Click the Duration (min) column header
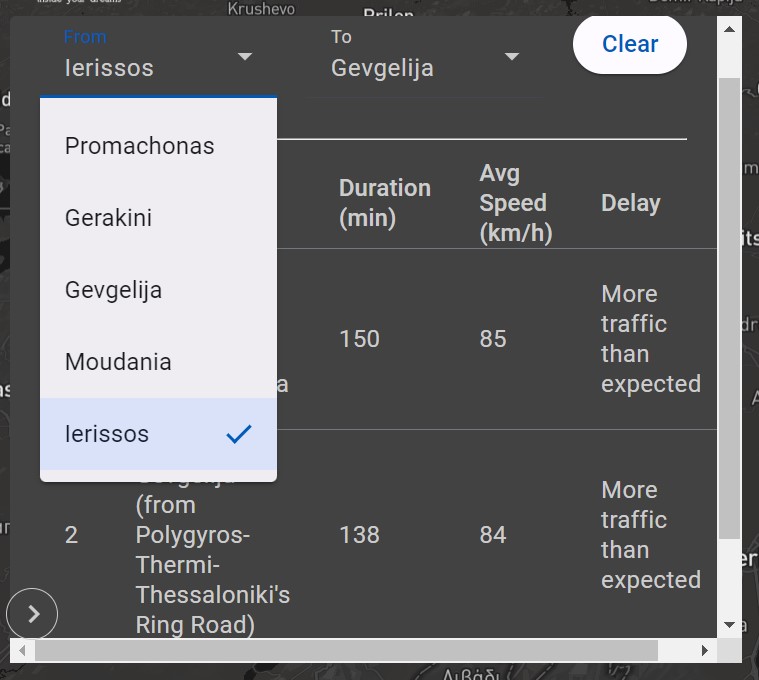Screen dimensions: 759x680 [x=384, y=203]
